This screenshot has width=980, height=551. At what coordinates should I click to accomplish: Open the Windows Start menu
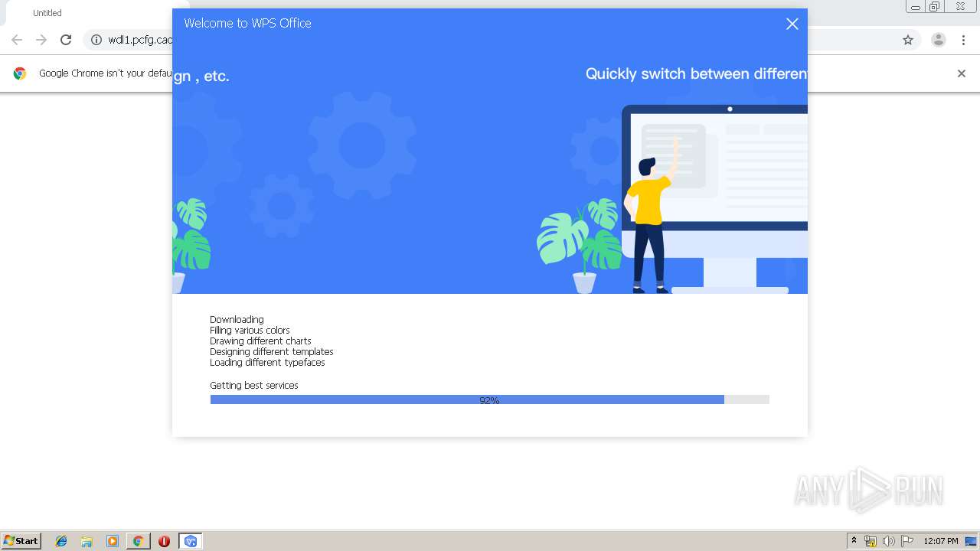pos(21,541)
